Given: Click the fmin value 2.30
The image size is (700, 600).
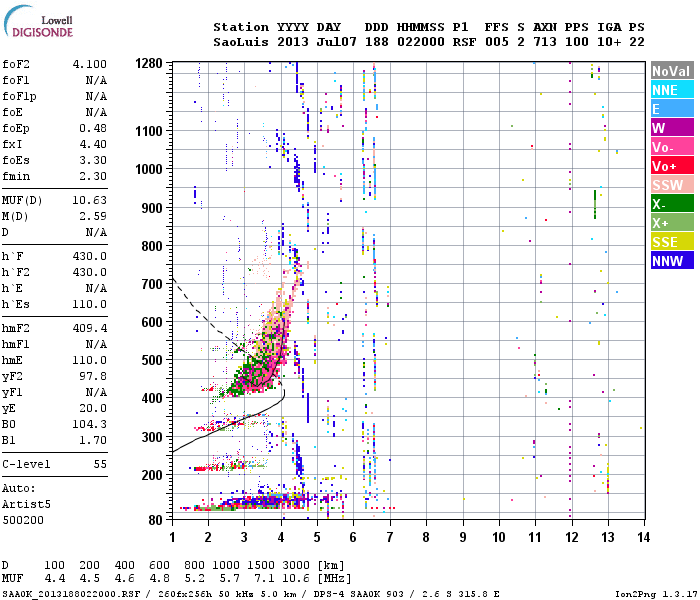Looking at the screenshot, I should [93, 176].
